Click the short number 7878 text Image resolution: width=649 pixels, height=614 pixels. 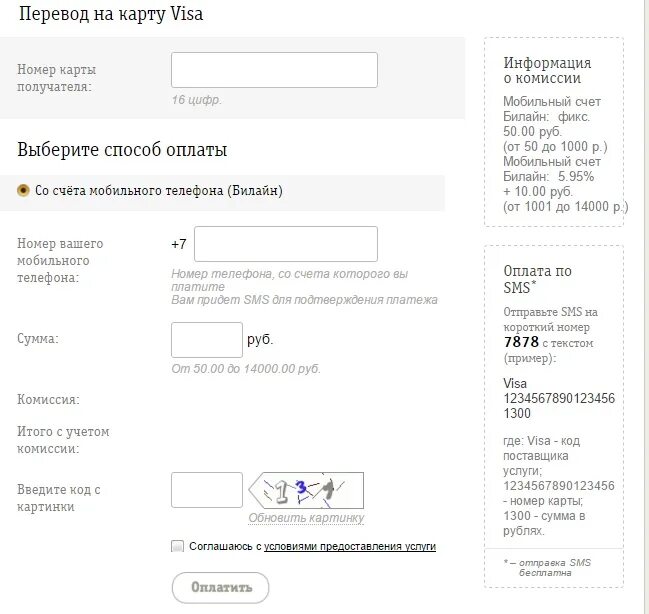522,342
